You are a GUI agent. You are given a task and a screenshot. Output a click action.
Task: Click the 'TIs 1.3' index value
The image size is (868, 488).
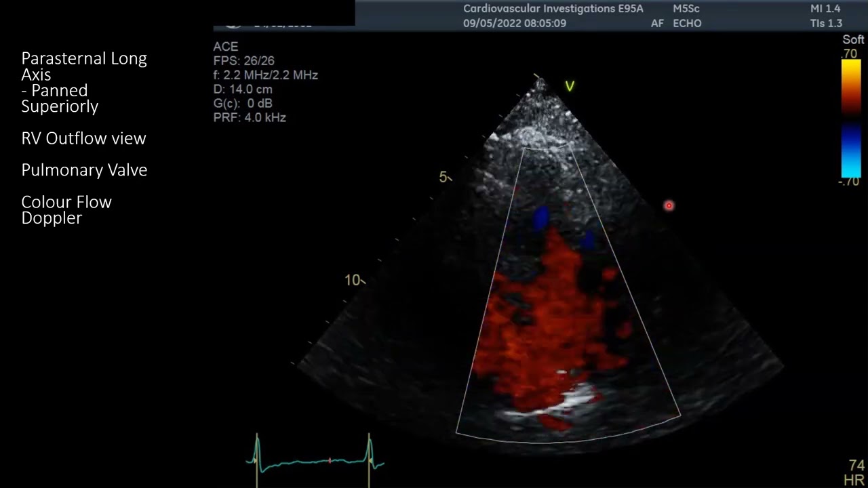tap(826, 23)
